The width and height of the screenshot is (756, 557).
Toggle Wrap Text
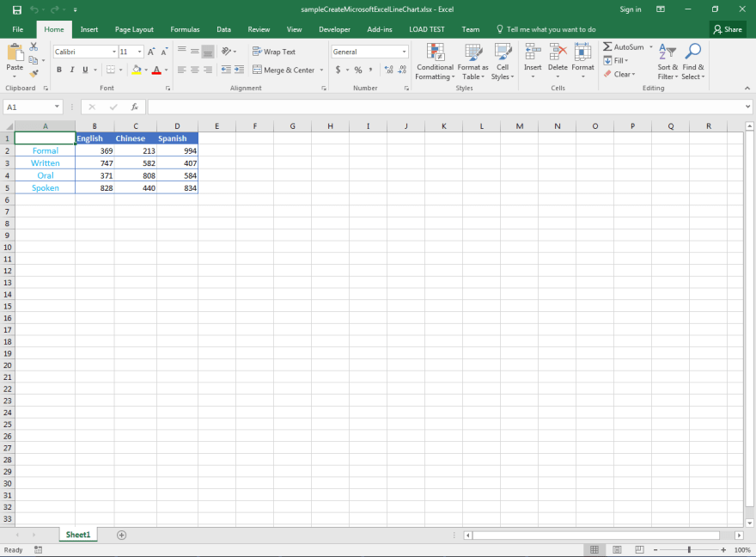274,52
